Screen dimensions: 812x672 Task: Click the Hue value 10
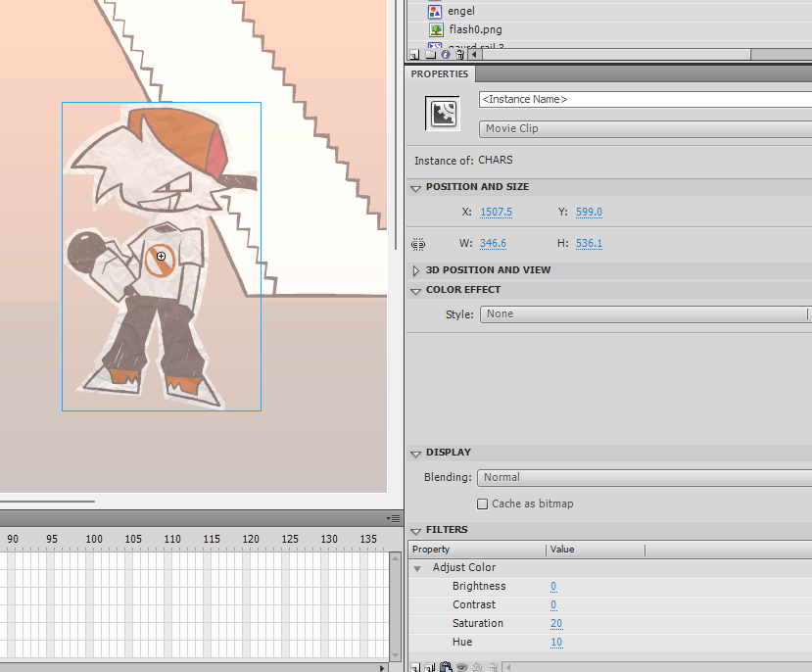coord(556,642)
